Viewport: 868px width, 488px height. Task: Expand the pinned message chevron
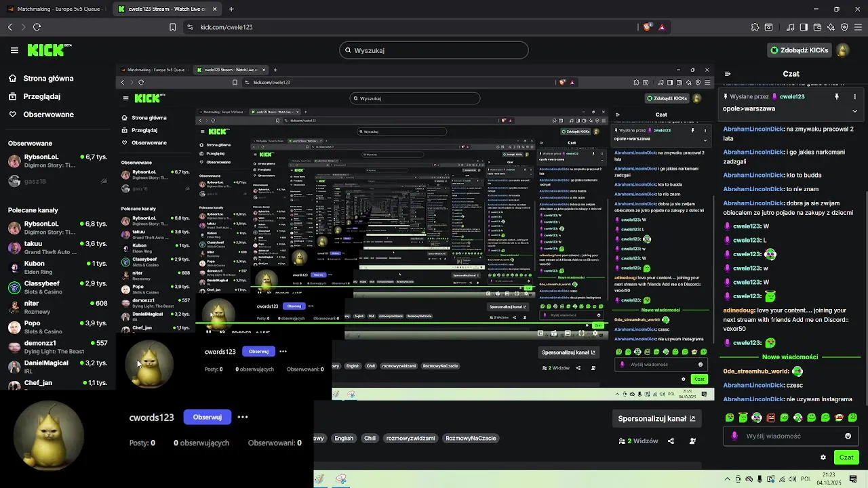(x=854, y=110)
